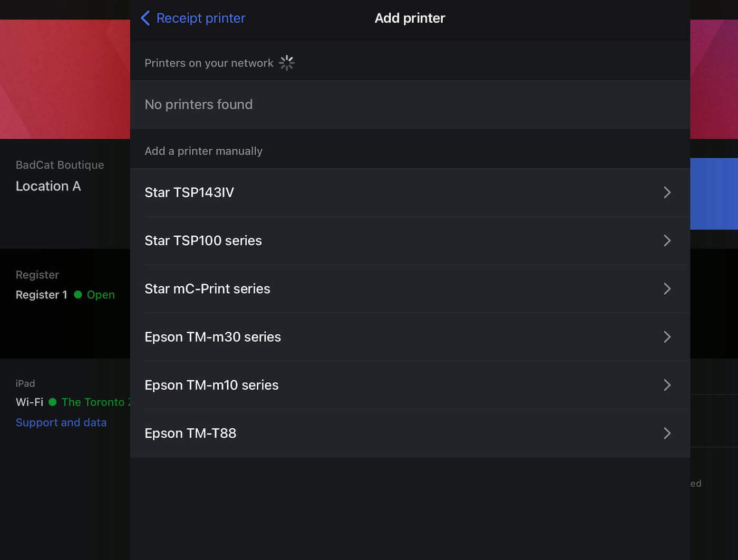Go back via 'Receipt printer' link
738x560 pixels.
[200, 18]
